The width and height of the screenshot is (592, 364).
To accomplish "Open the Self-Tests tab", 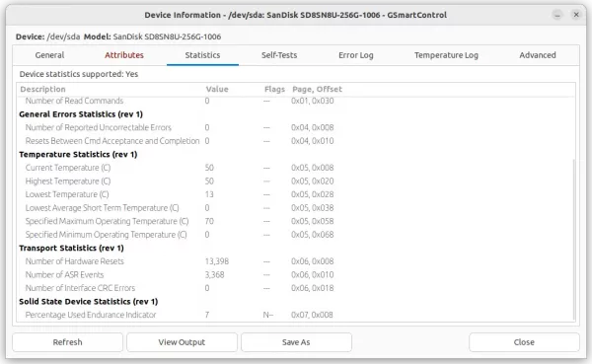I will pos(279,55).
